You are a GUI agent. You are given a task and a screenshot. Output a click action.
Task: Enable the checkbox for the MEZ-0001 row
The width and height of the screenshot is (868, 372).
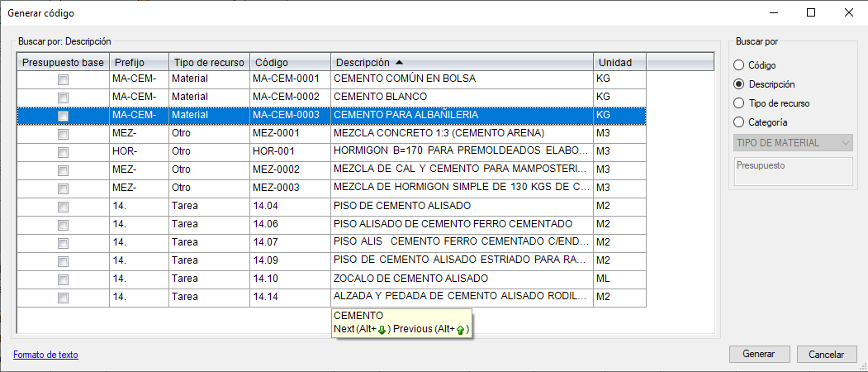(x=63, y=134)
